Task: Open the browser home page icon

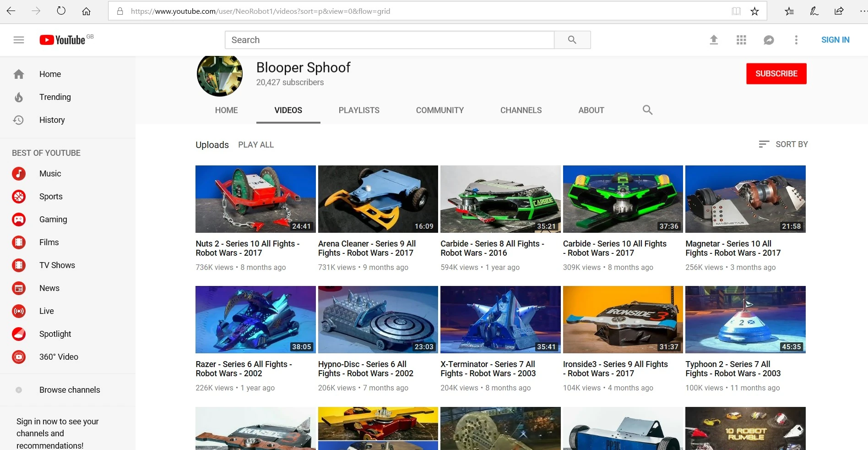Action: tap(86, 11)
